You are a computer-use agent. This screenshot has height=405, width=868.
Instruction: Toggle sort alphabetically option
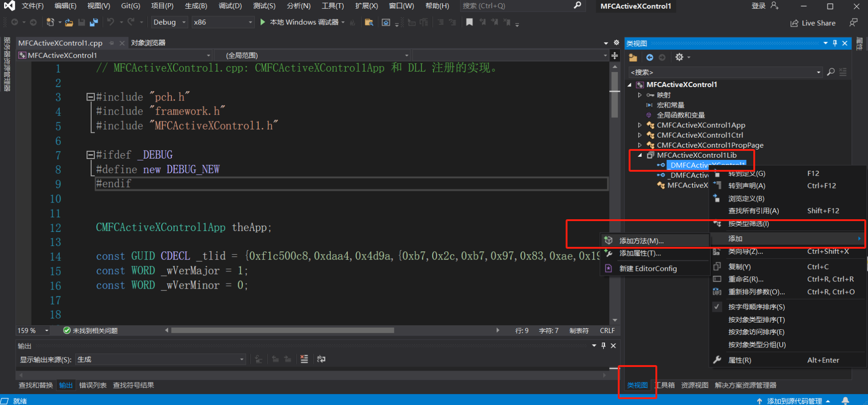point(756,307)
